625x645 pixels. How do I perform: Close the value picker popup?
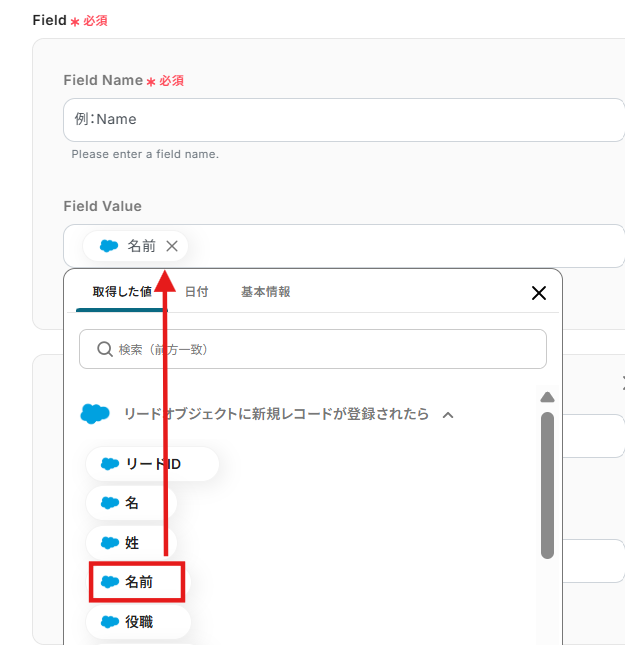[539, 293]
